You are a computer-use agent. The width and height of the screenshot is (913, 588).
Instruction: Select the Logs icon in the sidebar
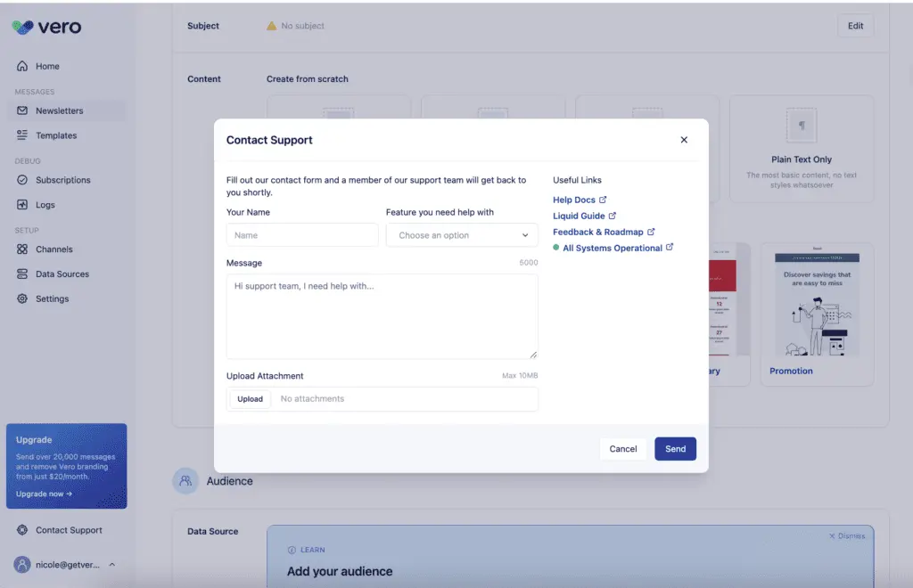click(x=21, y=204)
